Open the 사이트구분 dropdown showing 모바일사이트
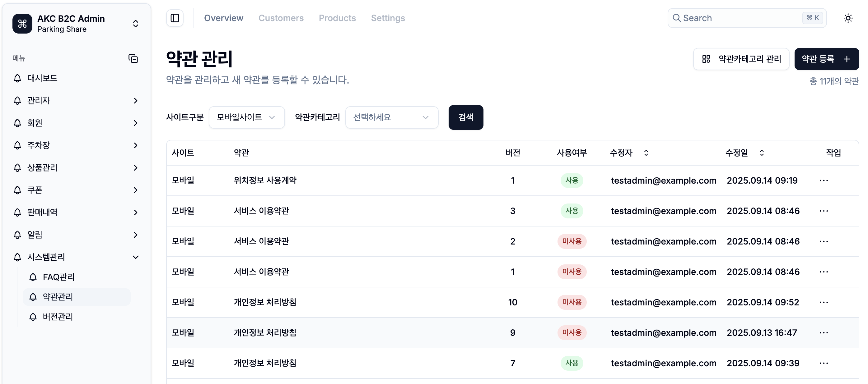The height and width of the screenshot is (384, 868). [247, 117]
